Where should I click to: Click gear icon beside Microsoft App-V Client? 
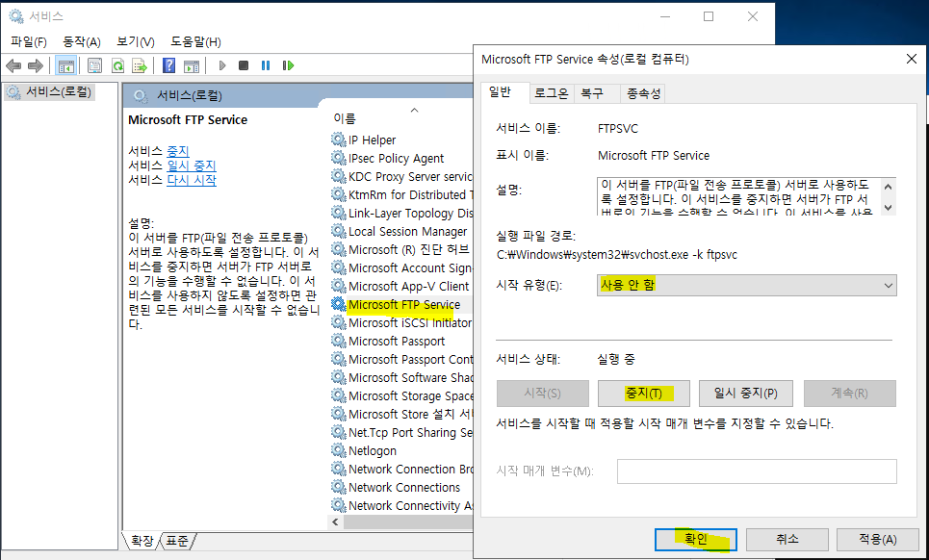tap(338, 286)
